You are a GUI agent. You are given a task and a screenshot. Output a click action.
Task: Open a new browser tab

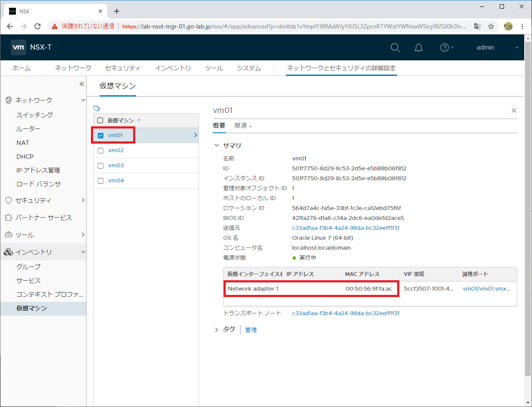[x=116, y=11]
